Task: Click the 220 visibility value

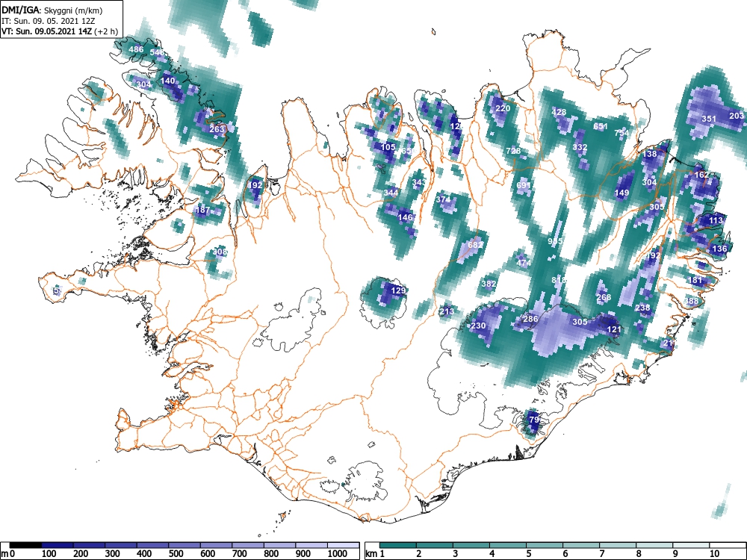Action: tap(503, 108)
